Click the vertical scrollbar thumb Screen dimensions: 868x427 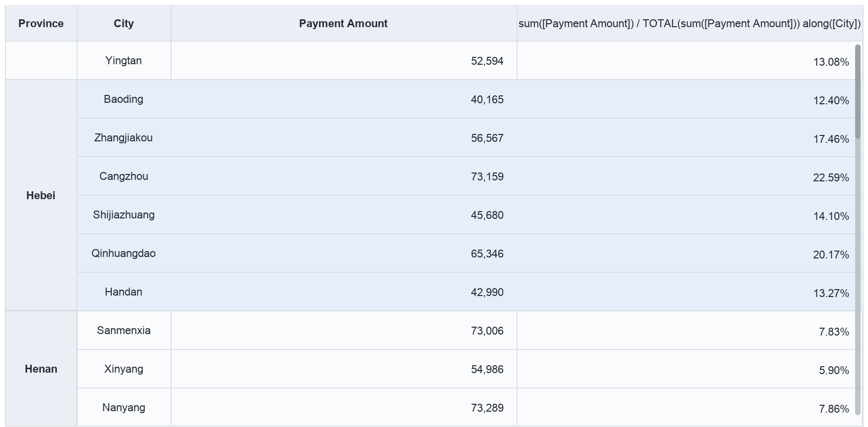click(858, 88)
